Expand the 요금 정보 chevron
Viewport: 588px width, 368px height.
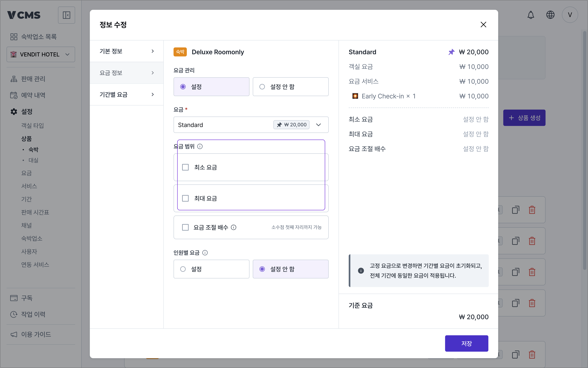pyautogui.click(x=153, y=73)
